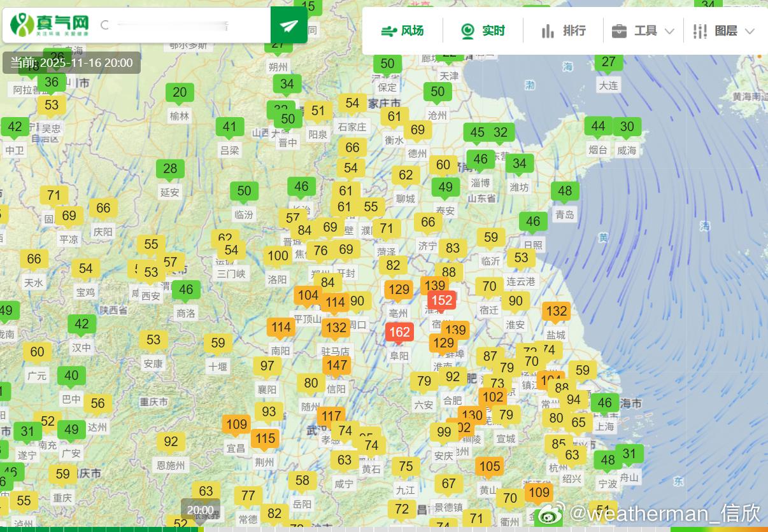Screen dimensions: 768x532
Task: Select the 56 marker at 达州
Action: 97,403
